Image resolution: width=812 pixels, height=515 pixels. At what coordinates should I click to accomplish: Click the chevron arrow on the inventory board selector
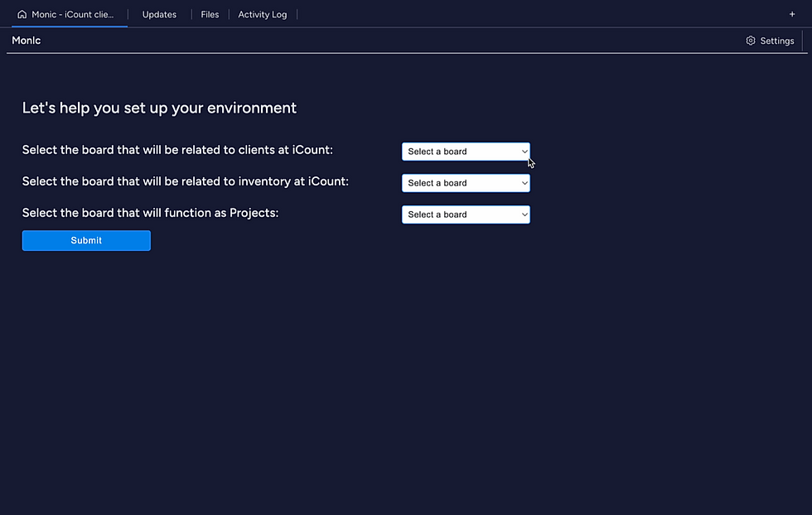point(524,183)
